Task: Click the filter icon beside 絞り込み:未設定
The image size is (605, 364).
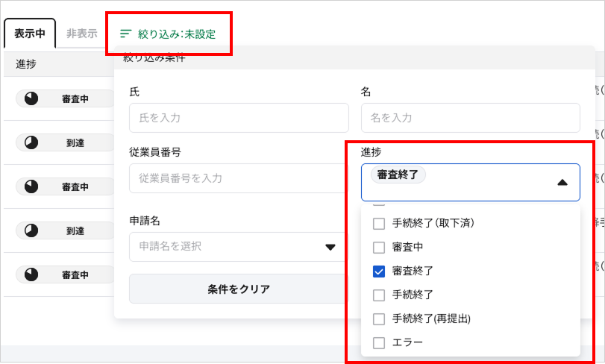Action: pyautogui.click(x=126, y=34)
